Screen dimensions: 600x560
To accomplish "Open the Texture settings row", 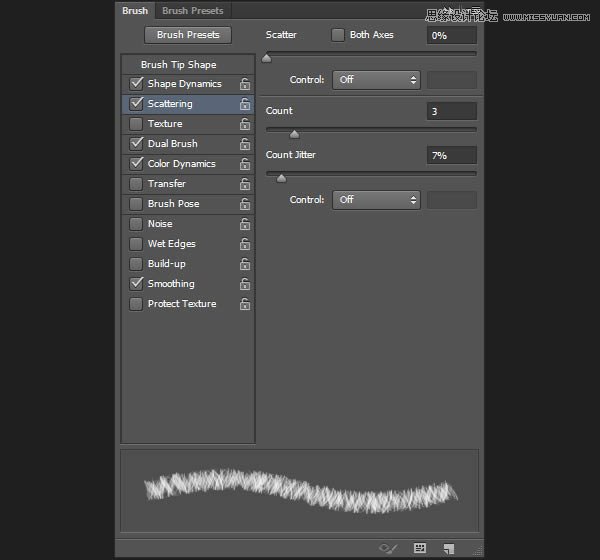I will tap(188, 124).
